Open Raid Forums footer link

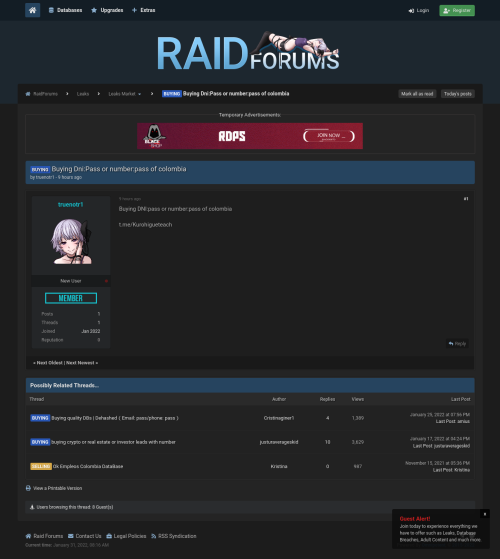(x=48, y=536)
